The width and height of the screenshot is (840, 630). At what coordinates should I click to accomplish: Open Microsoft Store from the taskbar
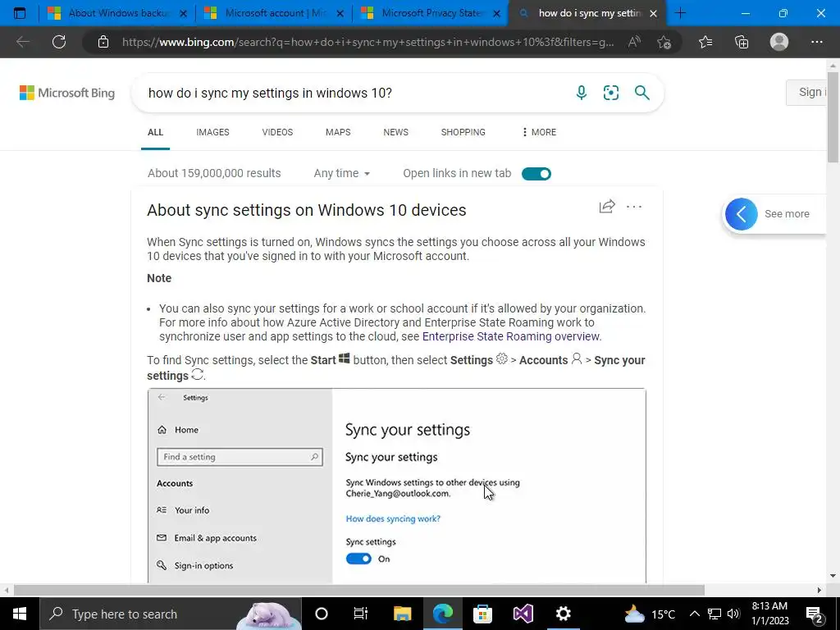pyautogui.click(x=482, y=614)
